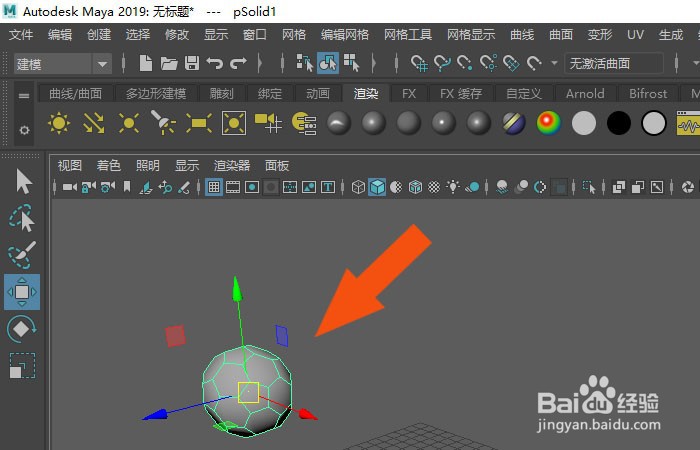This screenshot has height=450, width=700.
Task: Create an area light from shelf
Action: tap(199, 123)
